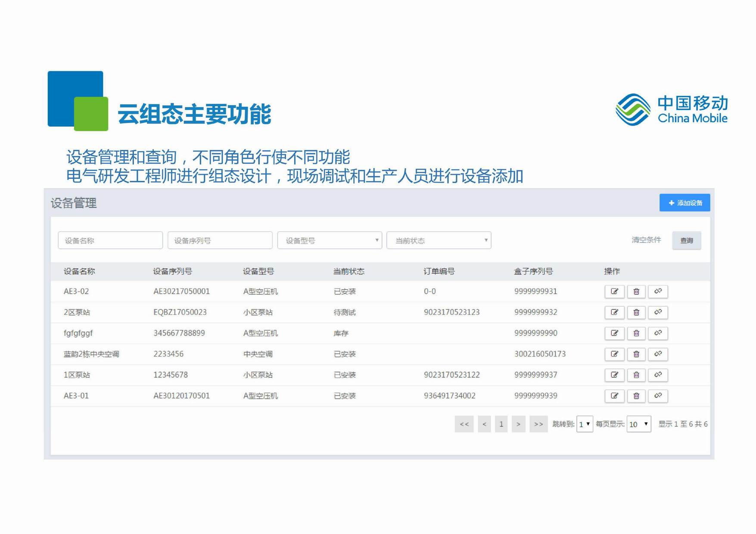This screenshot has height=534, width=756.
Task: Click the 清空条件 link
Action: 646,240
